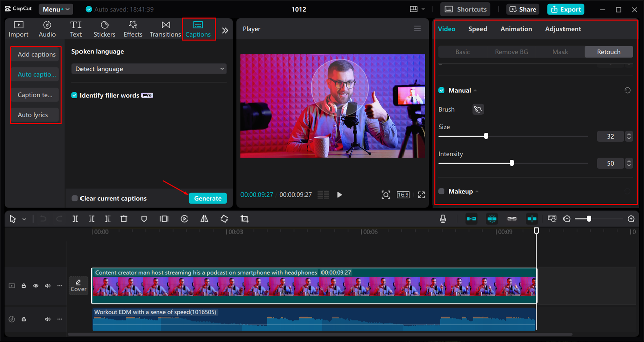Screen dimensions: 644x342
Task: Mute the video track audio
Action: pyautogui.click(x=48, y=286)
